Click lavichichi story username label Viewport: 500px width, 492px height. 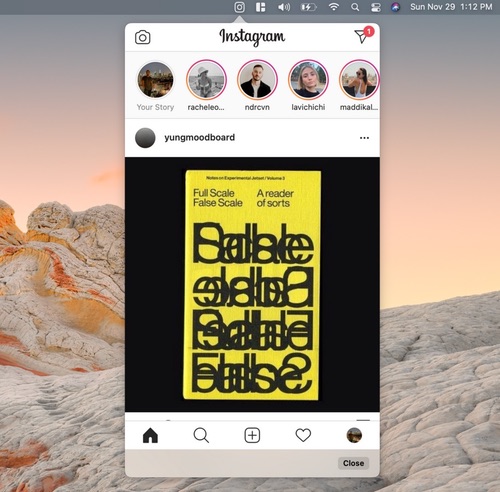coord(308,107)
